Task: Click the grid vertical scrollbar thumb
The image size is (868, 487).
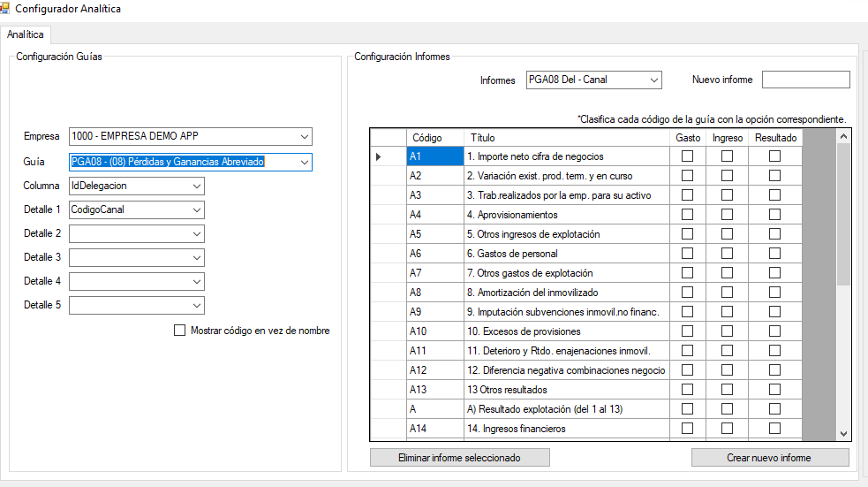Action: pyautogui.click(x=843, y=214)
